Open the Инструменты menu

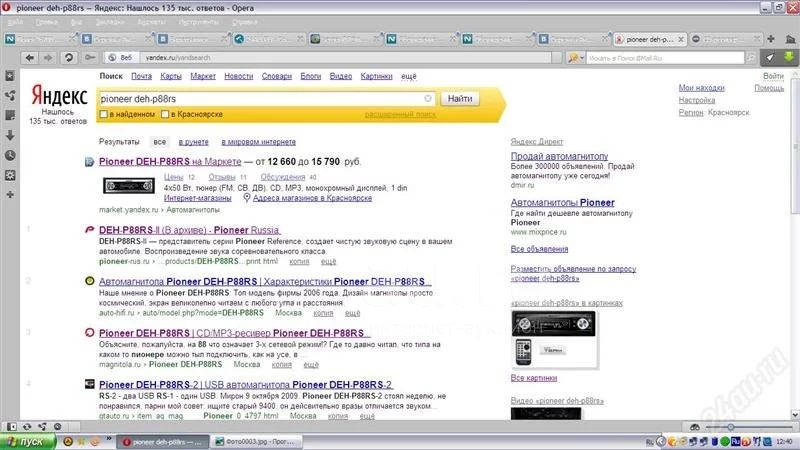click(x=199, y=22)
